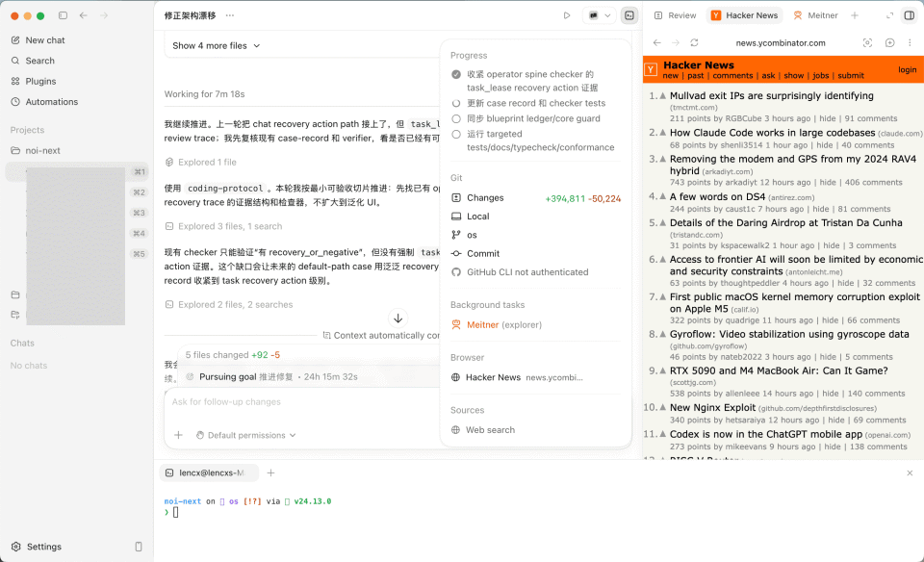
Task: Click 'Pursuing goal' status row
Action: point(271,377)
